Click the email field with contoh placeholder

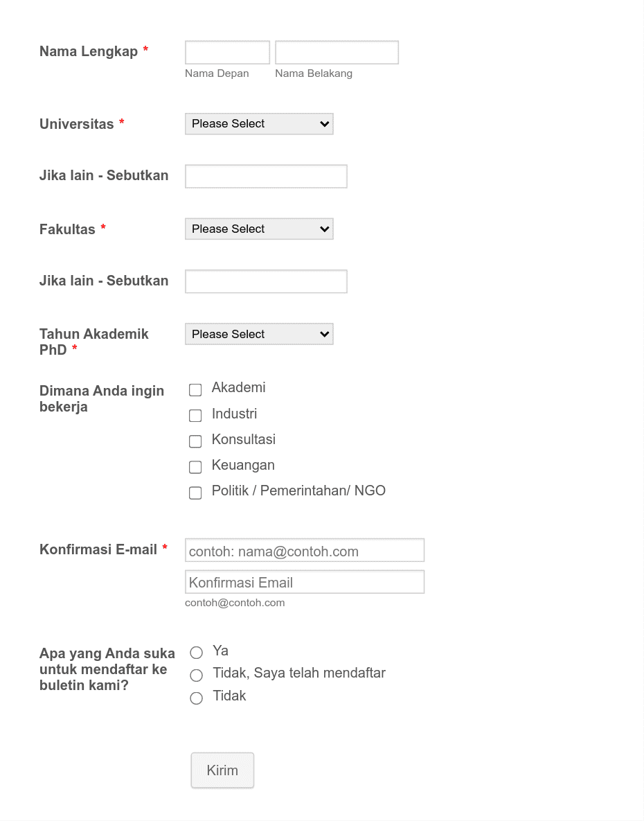click(x=305, y=550)
